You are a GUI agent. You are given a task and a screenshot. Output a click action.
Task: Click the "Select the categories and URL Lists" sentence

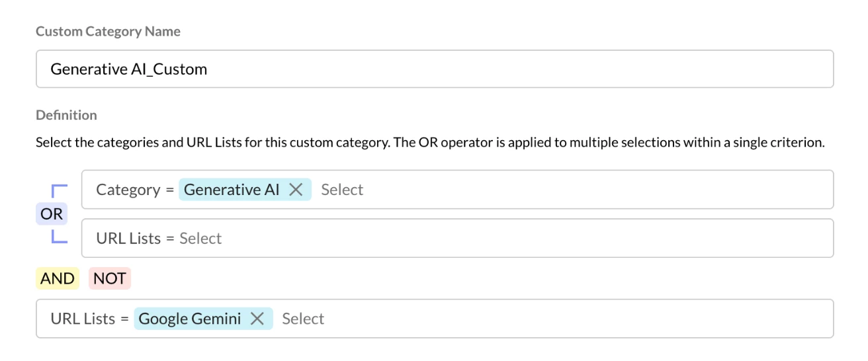point(212,142)
